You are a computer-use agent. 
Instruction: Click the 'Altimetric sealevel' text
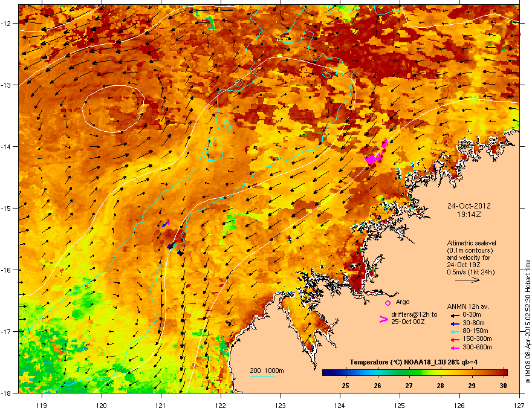(x=472, y=243)
